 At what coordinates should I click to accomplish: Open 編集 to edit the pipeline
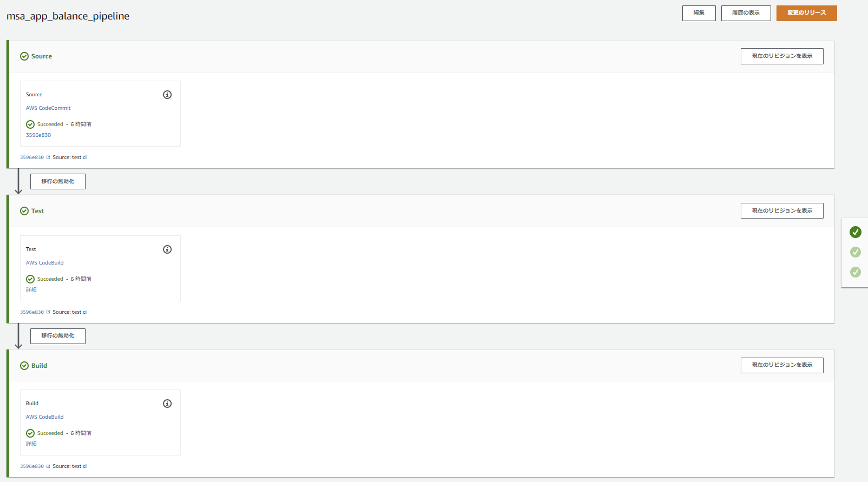pos(699,13)
